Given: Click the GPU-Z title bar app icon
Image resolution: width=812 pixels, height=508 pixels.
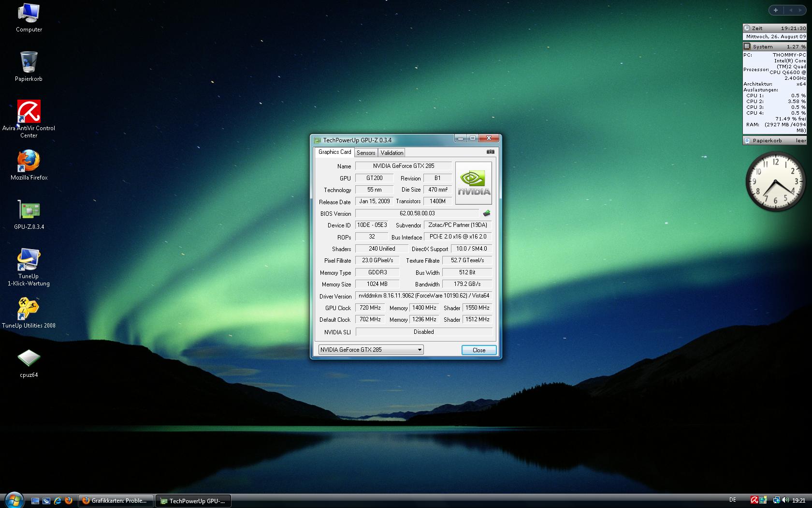Looking at the screenshot, I should pos(318,140).
